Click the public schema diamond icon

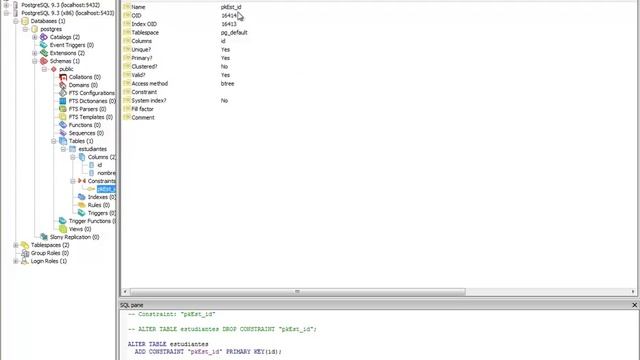[53, 69]
